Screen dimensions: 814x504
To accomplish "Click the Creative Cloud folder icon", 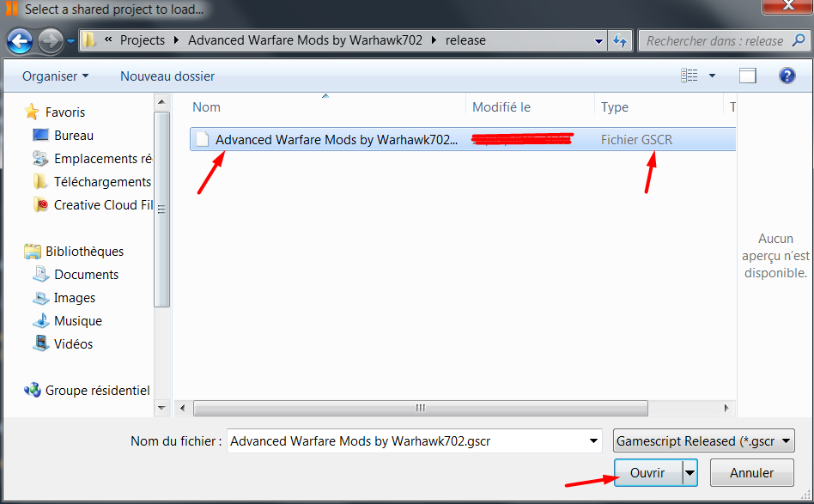I will pyautogui.click(x=40, y=204).
